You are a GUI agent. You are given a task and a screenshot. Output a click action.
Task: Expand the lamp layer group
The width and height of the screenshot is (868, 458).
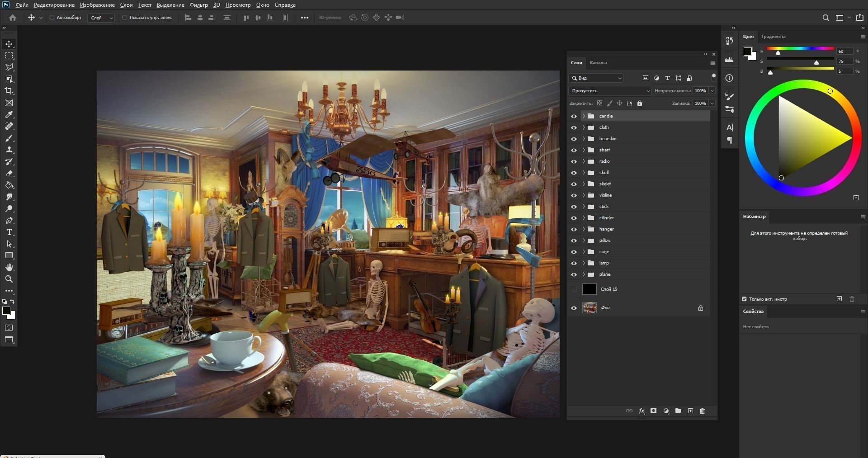tap(584, 263)
